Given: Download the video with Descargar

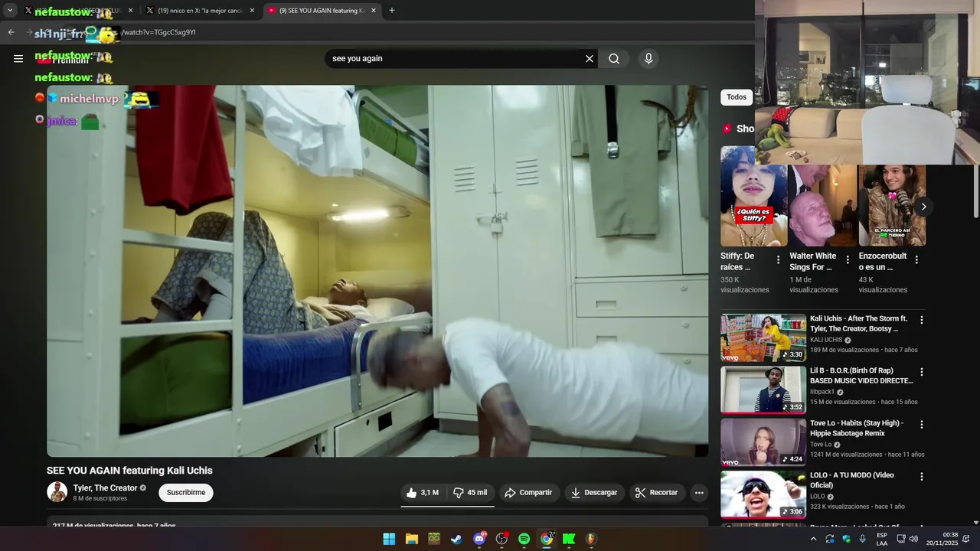Looking at the screenshot, I should [x=593, y=493].
